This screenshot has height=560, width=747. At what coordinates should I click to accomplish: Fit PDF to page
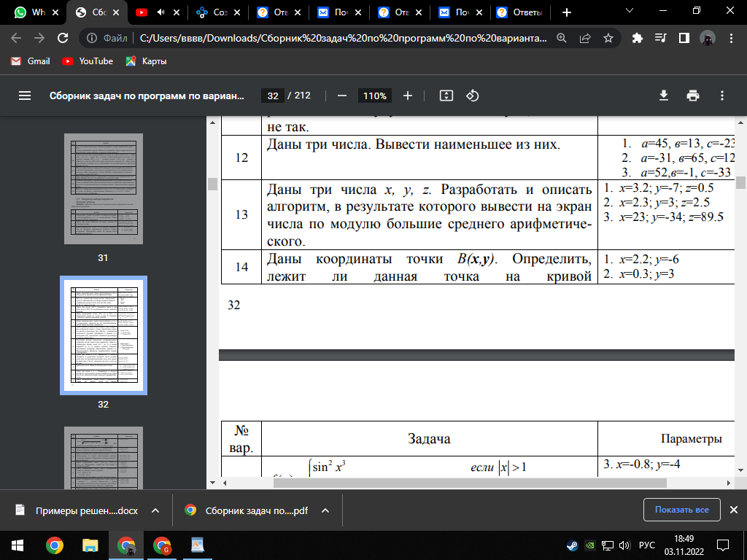[x=446, y=96]
